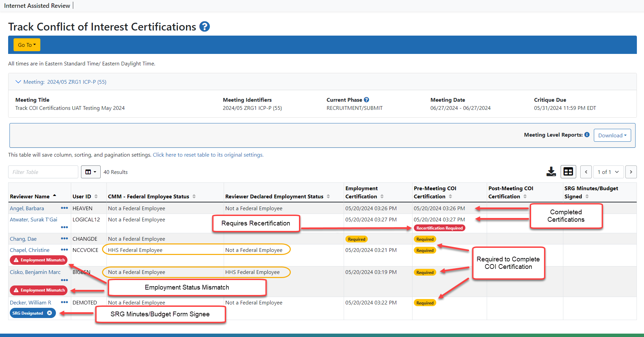The width and height of the screenshot is (644, 337).
Task: Select the user ID LOGICAL12
Action: coord(86,219)
